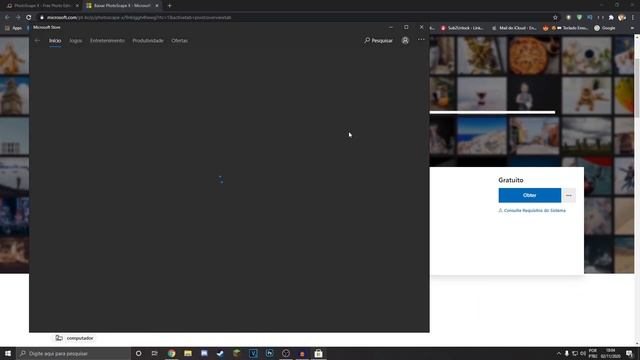Open the Mail do iCloud bookmark
The image size is (640, 360).
[515, 28]
